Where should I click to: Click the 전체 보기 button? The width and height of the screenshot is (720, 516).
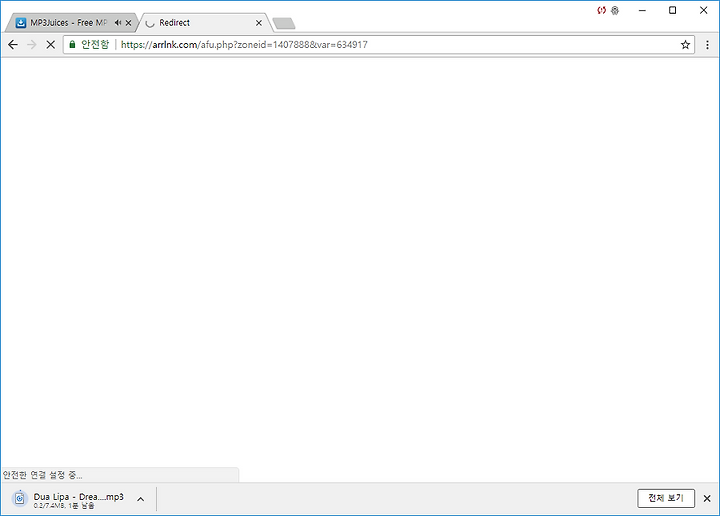(666, 498)
